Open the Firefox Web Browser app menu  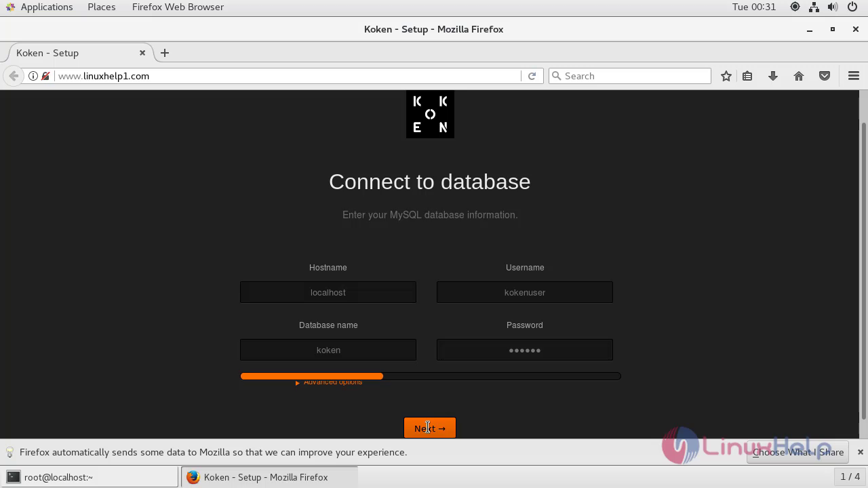tap(178, 7)
